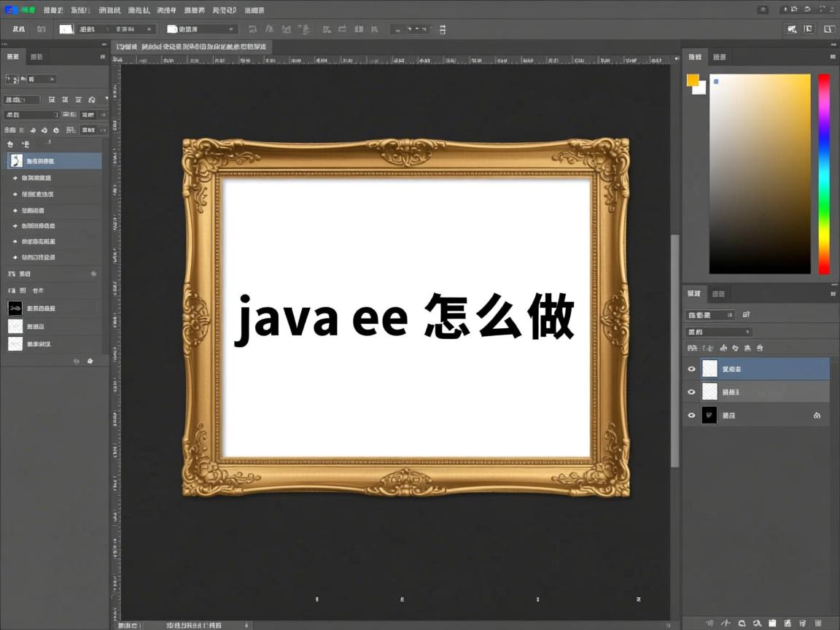Click the black action thumbnail in the left panel
Viewport: 840px width, 630px height.
pyautogui.click(x=15, y=308)
